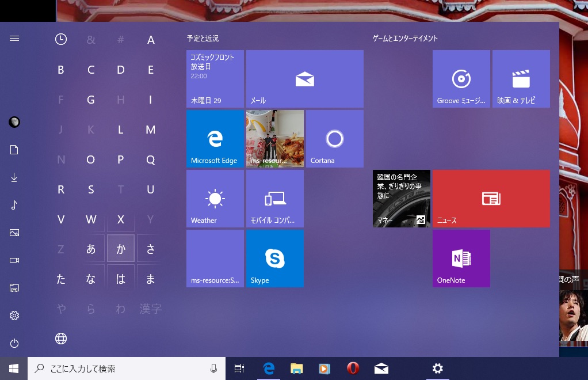Jump to letter G apps
Image resolution: width=588 pixels, height=380 pixels.
point(91,100)
